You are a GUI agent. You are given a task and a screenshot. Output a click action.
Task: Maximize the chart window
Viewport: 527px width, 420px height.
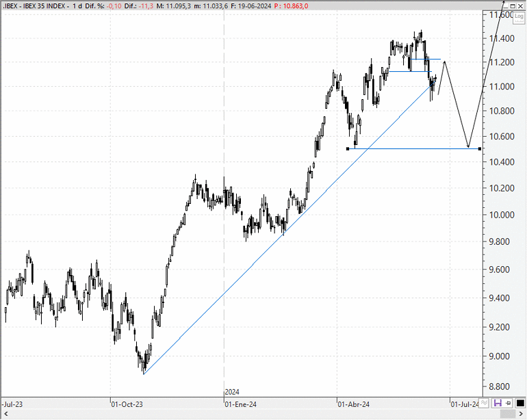coord(513,5)
